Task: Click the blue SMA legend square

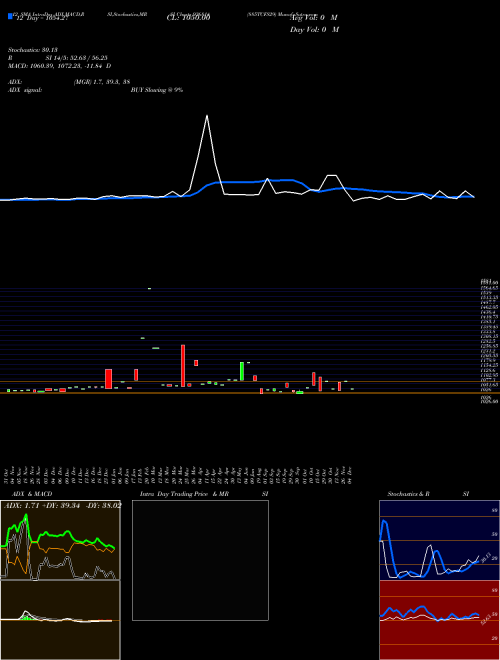Action: (x=10, y=16)
